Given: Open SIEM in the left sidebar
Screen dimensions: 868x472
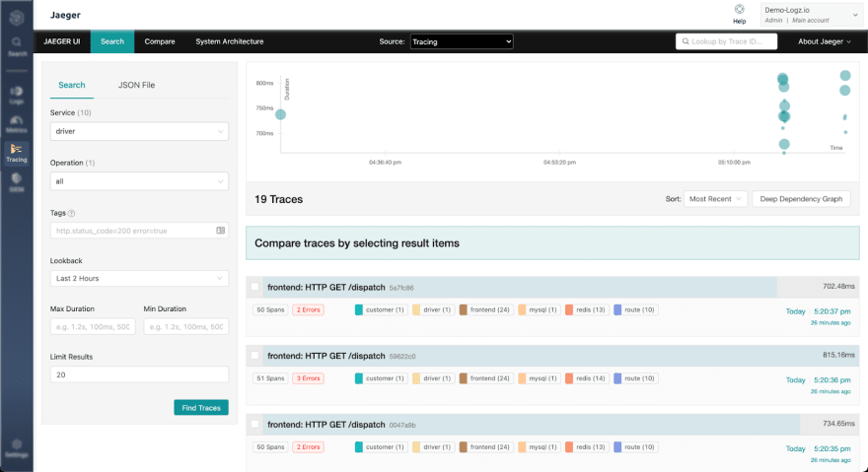Looking at the screenshot, I should pos(16,182).
